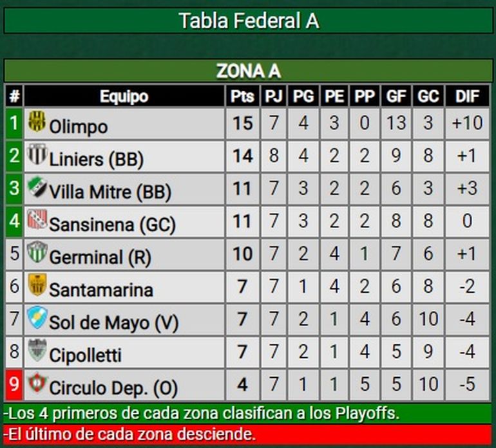Click the Tabla Federal A title bar
Image resolution: width=496 pixels, height=448 pixels.
pos(248,21)
